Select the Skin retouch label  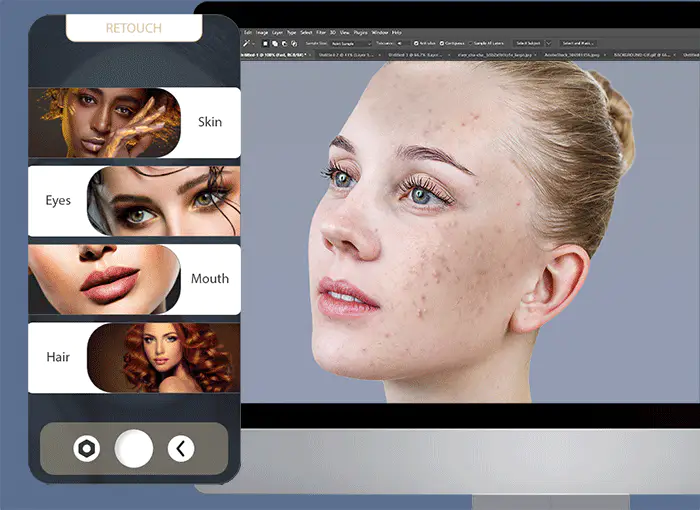[x=210, y=122]
